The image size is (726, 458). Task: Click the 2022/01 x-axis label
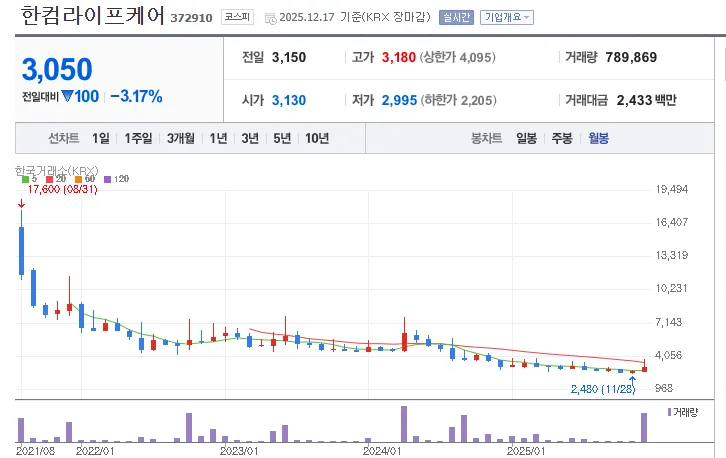tap(95, 451)
